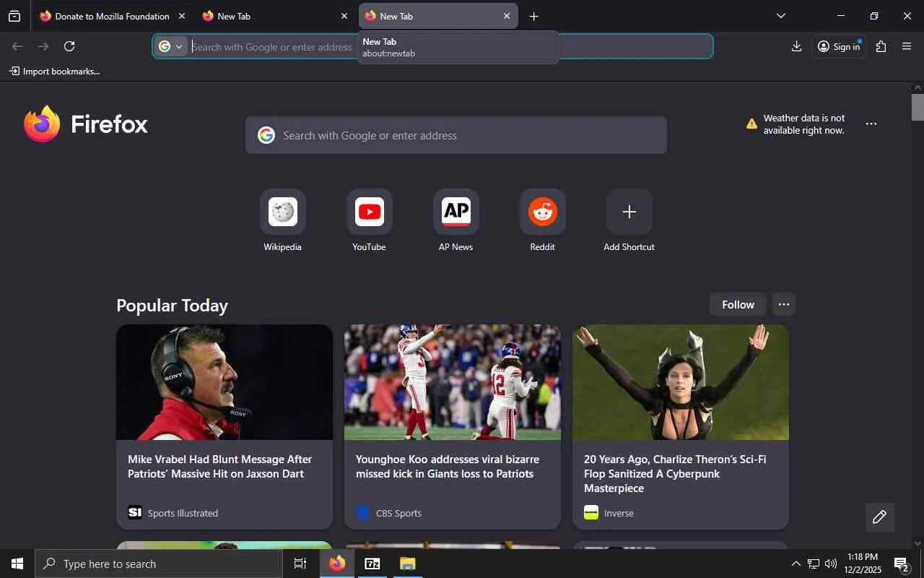Go back to the previous page

(x=17, y=46)
